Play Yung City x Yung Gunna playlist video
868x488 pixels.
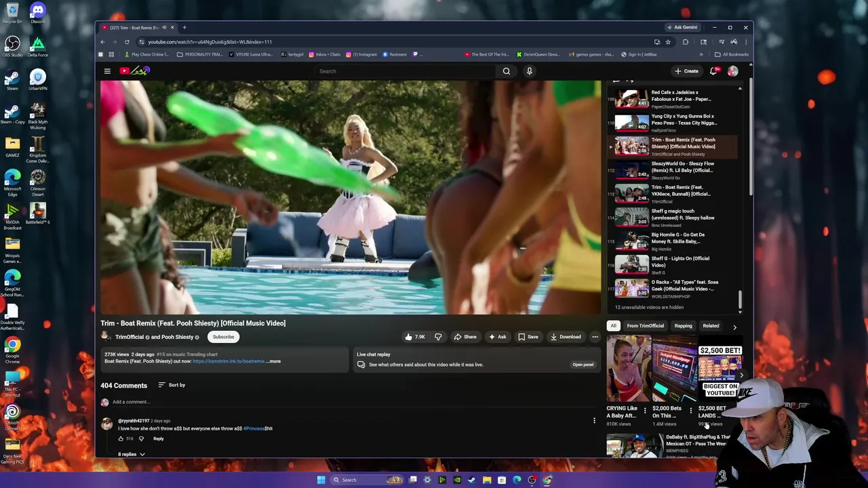[671, 123]
